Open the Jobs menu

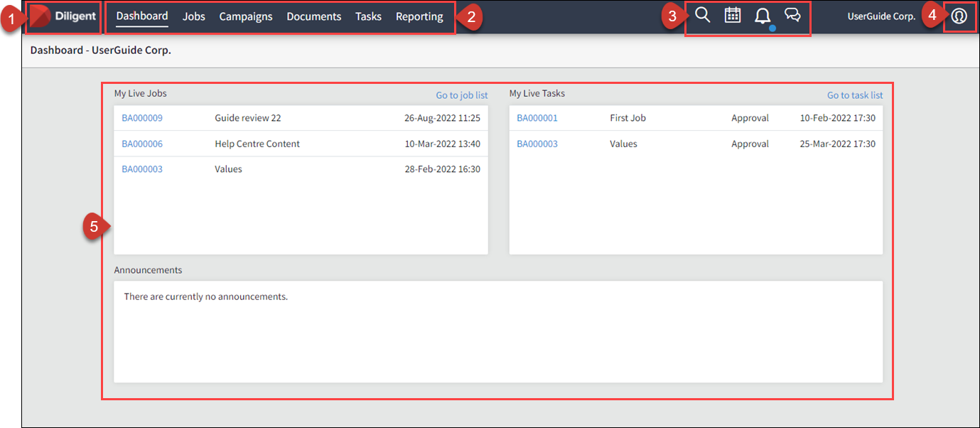click(x=193, y=16)
